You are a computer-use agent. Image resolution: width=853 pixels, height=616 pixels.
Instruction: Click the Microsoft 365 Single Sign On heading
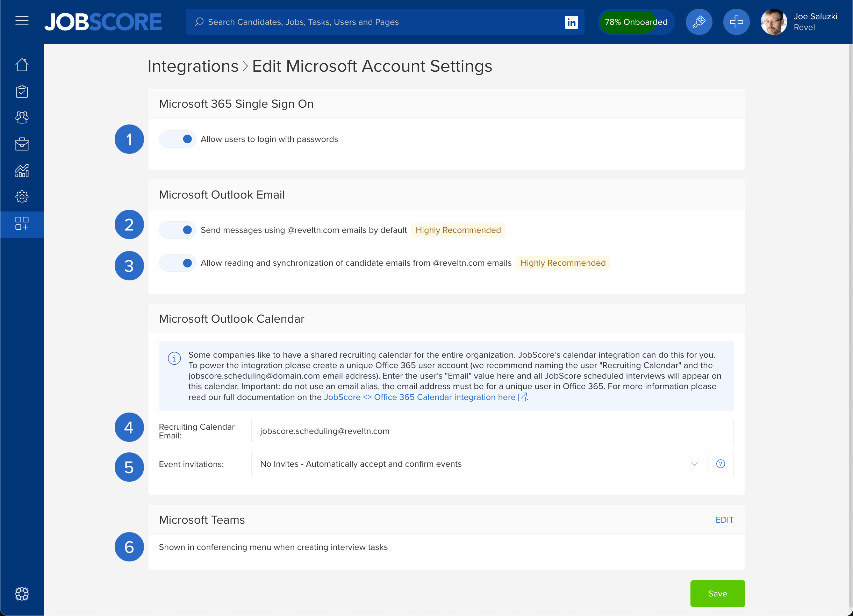pos(236,104)
